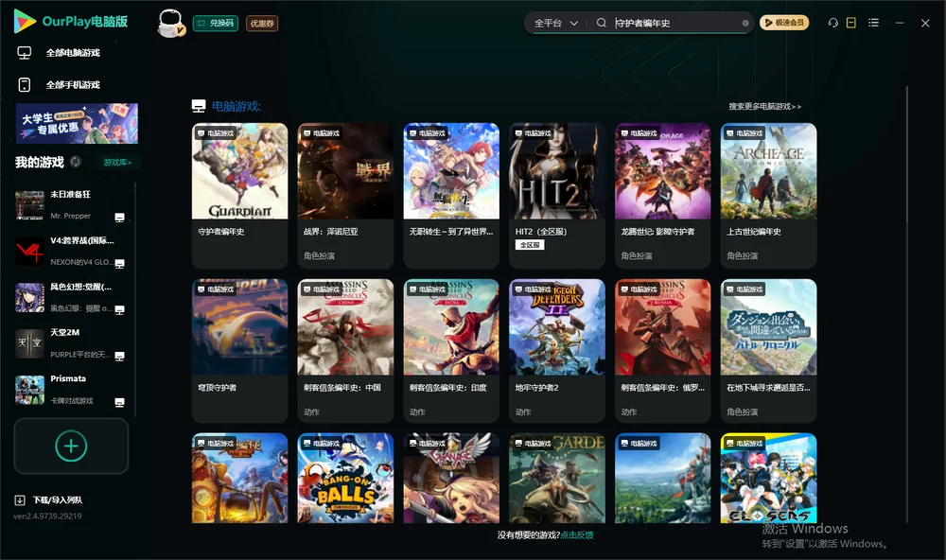Click the 优惠券 coupon button
The height and width of the screenshot is (560, 946).
262,23
